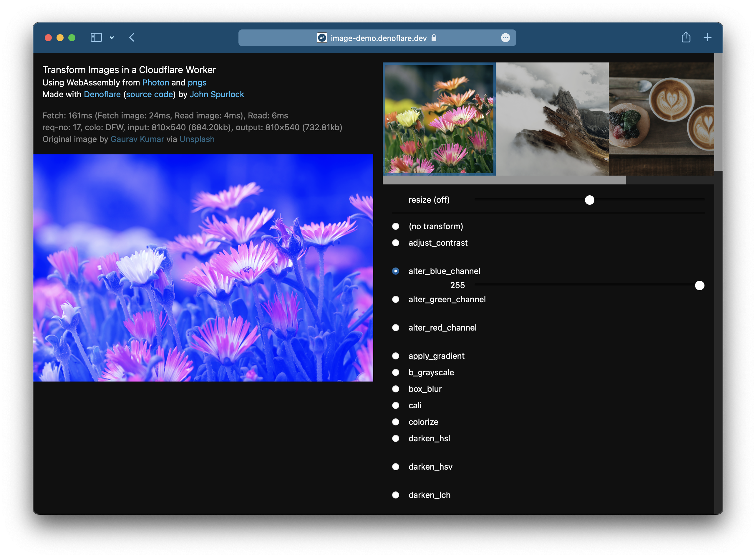The height and width of the screenshot is (558, 756).
Task: Toggle the Safari sidebar icon
Action: coord(96,37)
